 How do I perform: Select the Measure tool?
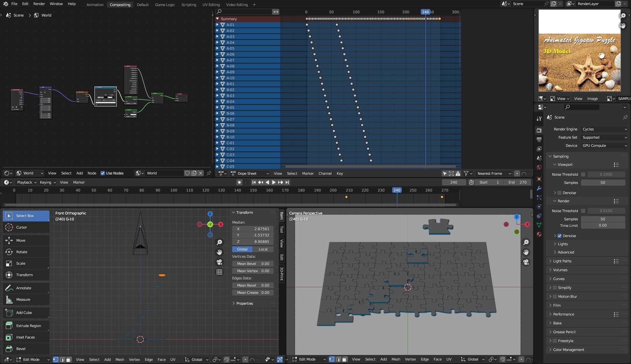click(26, 299)
